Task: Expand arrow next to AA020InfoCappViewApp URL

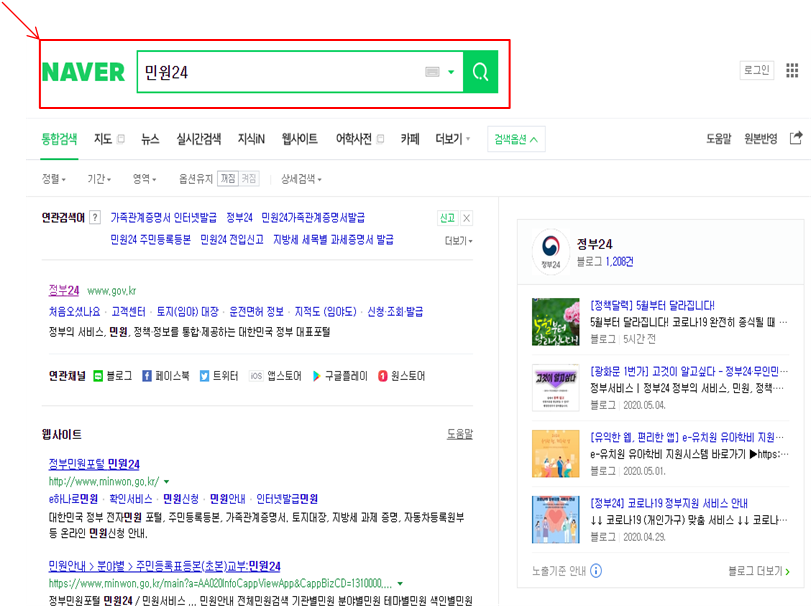Action: point(400,584)
